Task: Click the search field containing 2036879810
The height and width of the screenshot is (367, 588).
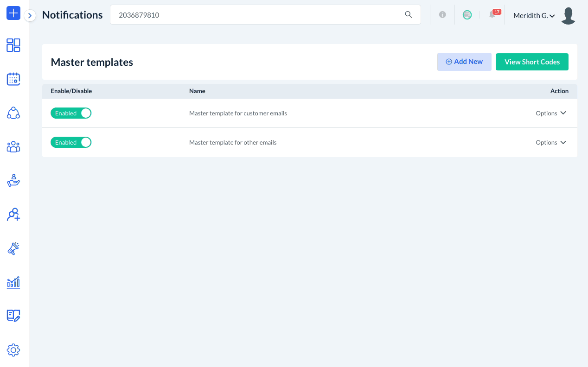Action: coord(265,15)
